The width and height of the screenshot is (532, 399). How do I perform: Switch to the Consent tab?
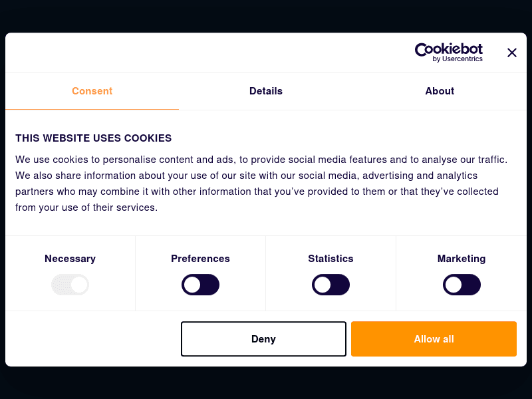92,91
